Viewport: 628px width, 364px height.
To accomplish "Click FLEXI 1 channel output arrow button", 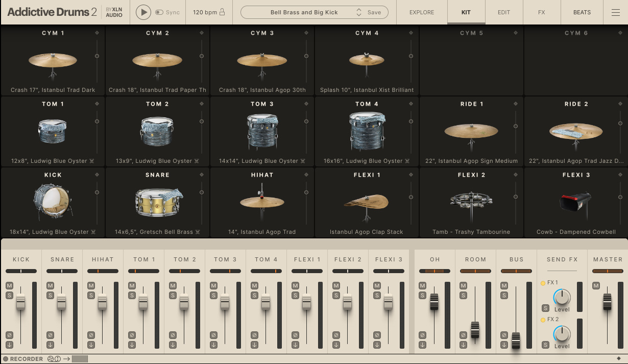I will coord(295,345).
